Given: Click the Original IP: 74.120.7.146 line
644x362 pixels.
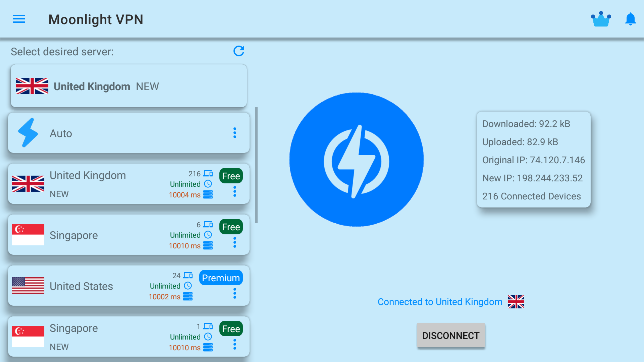Looking at the screenshot, I should click(534, 160).
